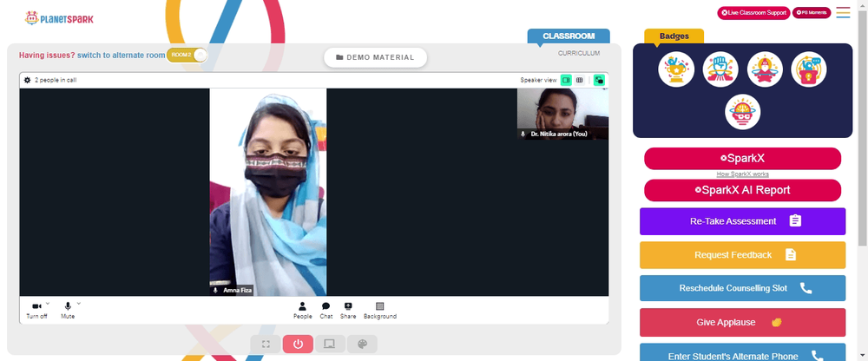Click Amna Fiza's main video feed
Image resolution: width=868 pixels, height=361 pixels.
point(268,192)
